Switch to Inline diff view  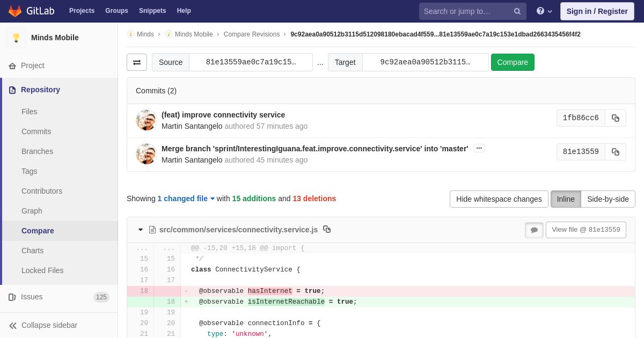(x=566, y=199)
